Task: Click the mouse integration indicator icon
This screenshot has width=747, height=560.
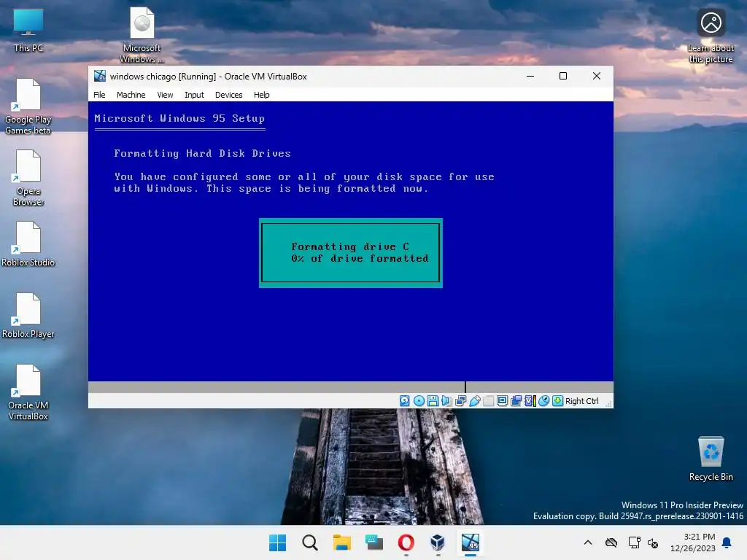Action: coord(543,401)
